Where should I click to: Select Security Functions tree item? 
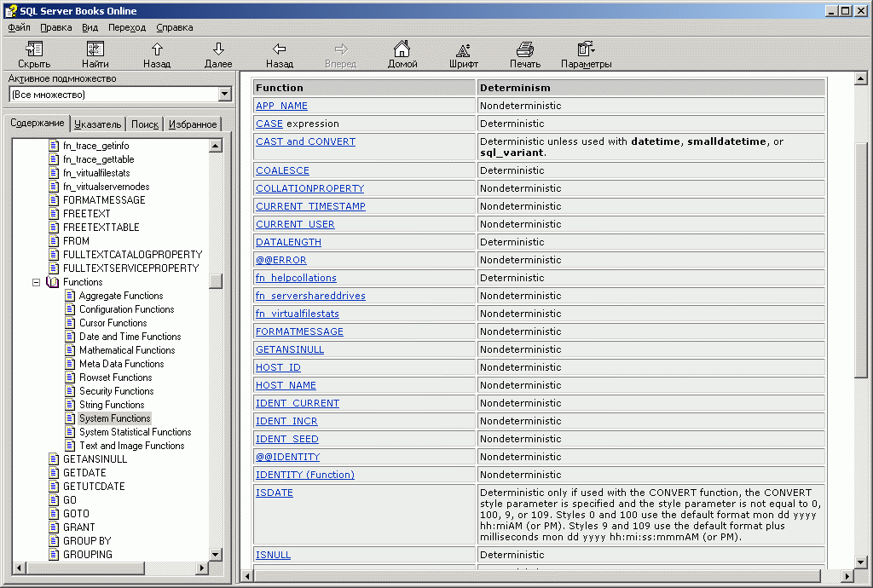tap(116, 391)
